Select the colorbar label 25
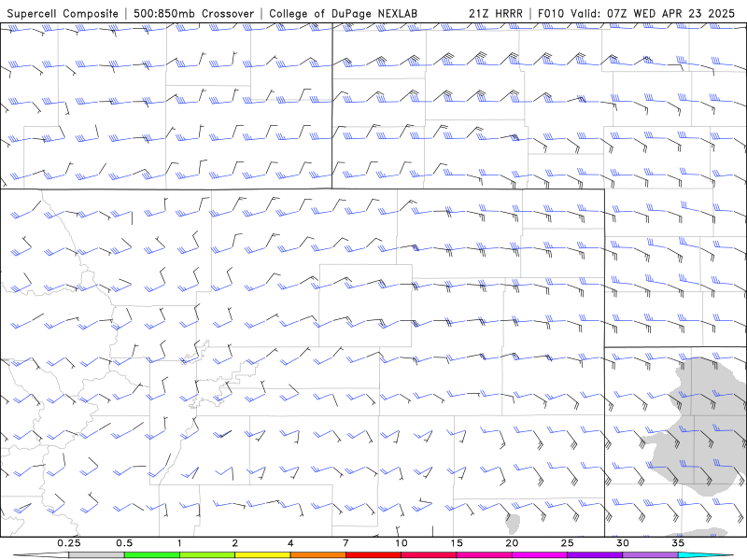The height and width of the screenshot is (560, 747). click(x=567, y=543)
